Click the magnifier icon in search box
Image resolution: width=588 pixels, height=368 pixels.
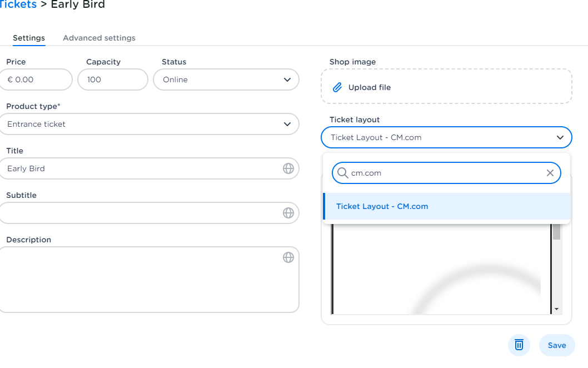point(343,173)
